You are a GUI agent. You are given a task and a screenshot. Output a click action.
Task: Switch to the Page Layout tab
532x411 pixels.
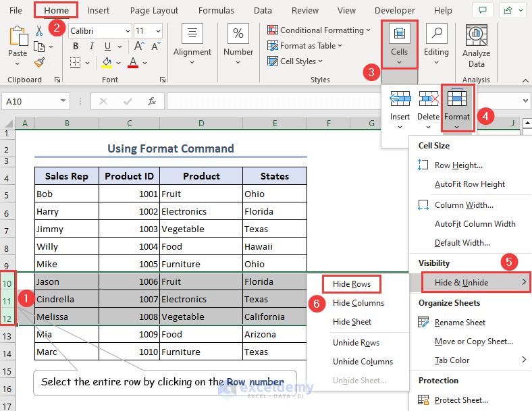[x=154, y=10]
